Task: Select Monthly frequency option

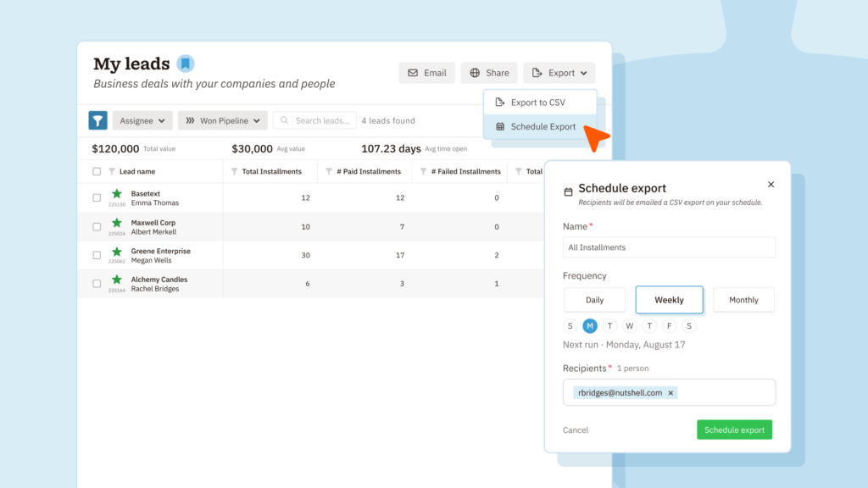Action: pos(743,300)
